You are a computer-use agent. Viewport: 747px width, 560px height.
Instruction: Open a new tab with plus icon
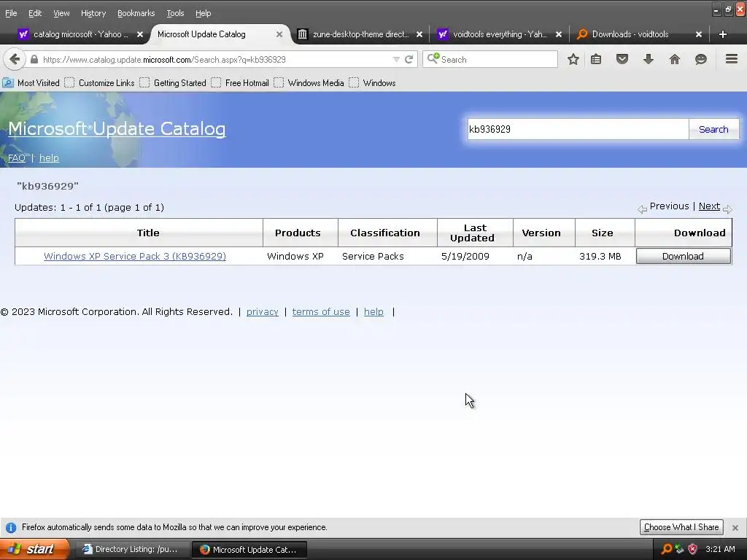(723, 34)
